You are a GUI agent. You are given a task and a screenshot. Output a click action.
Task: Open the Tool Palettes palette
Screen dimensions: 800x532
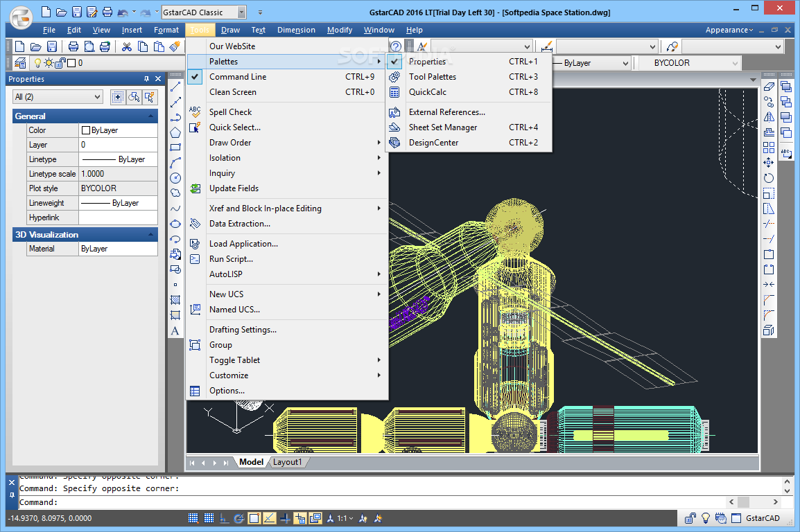[469, 77]
